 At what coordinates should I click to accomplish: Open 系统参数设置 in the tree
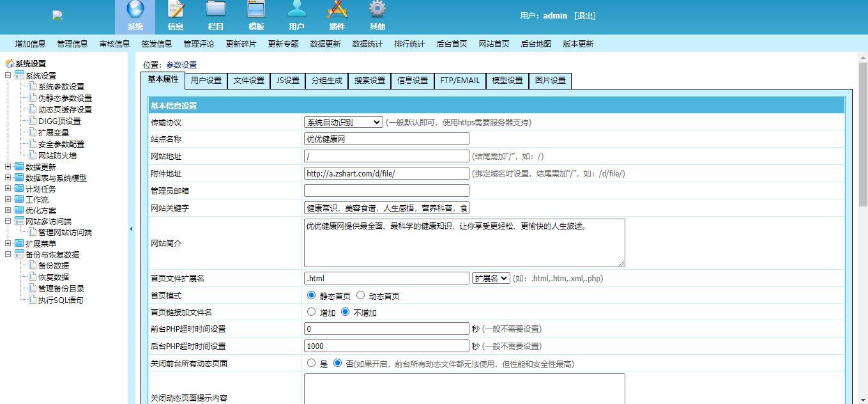[x=61, y=87]
